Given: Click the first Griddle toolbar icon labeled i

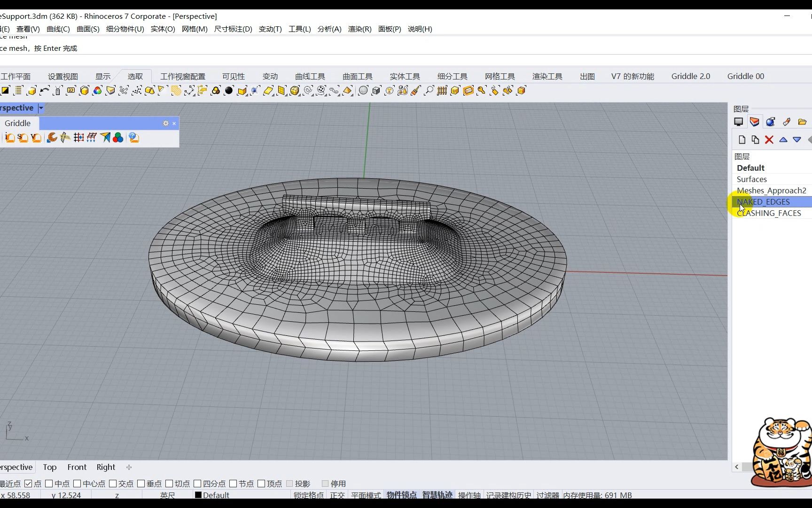Looking at the screenshot, I should tap(9, 137).
